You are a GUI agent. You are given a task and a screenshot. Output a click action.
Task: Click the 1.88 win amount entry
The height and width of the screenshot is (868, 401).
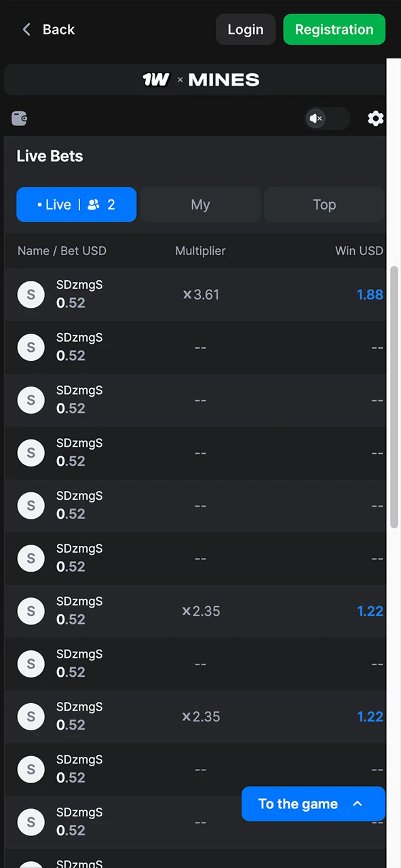coord(370,294)
